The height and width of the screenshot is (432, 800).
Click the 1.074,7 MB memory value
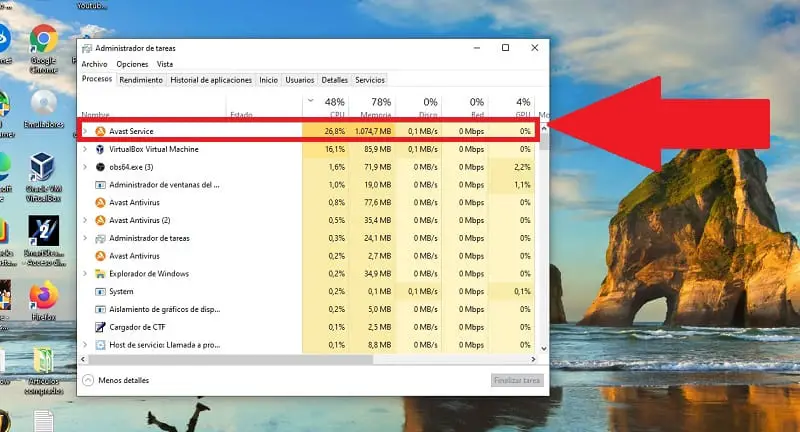click(x=373, y=131)
